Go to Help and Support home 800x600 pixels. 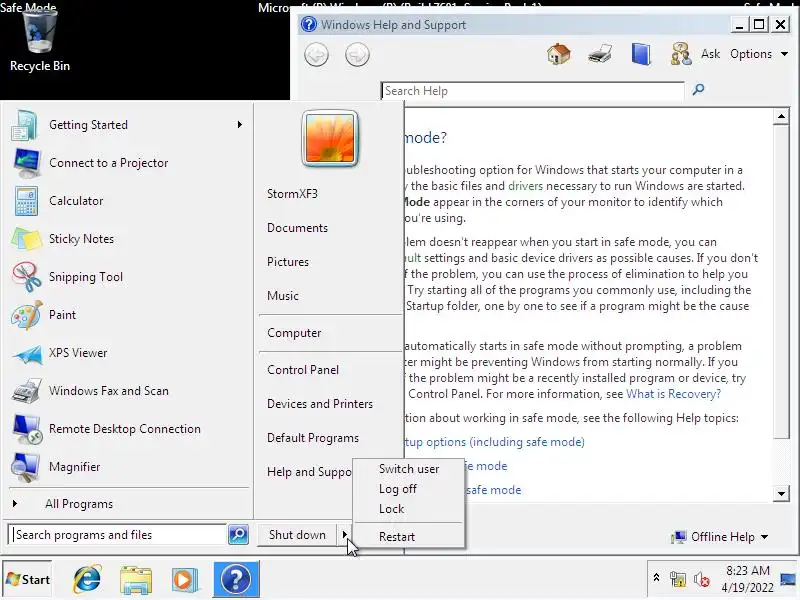tap(559, 54)
